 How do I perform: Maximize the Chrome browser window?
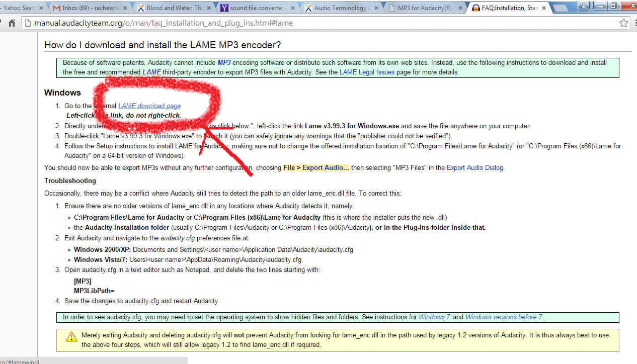pyautogui.click(x=613, y=6)
